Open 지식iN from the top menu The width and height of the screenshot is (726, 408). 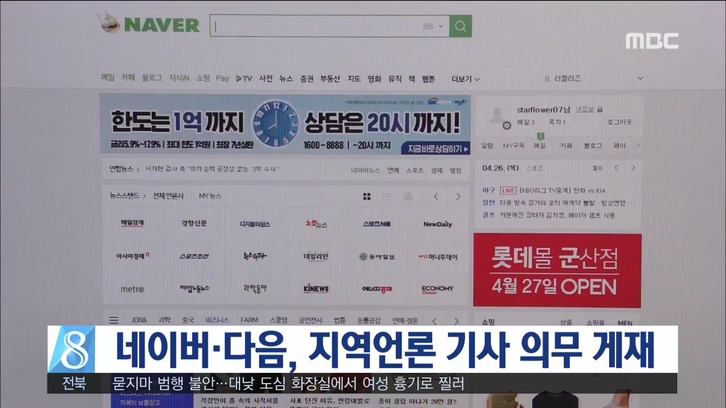pos(179,78)
